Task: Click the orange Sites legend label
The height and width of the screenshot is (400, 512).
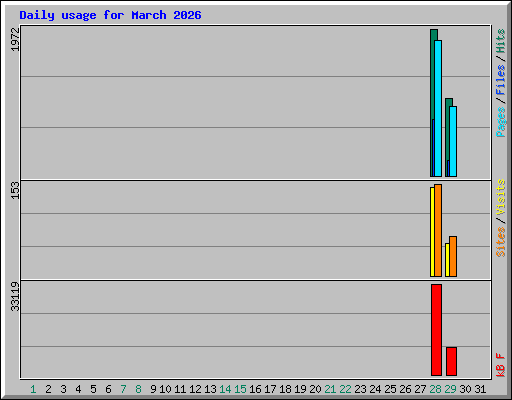Action: pyautogui.click(x=501, y=242)
